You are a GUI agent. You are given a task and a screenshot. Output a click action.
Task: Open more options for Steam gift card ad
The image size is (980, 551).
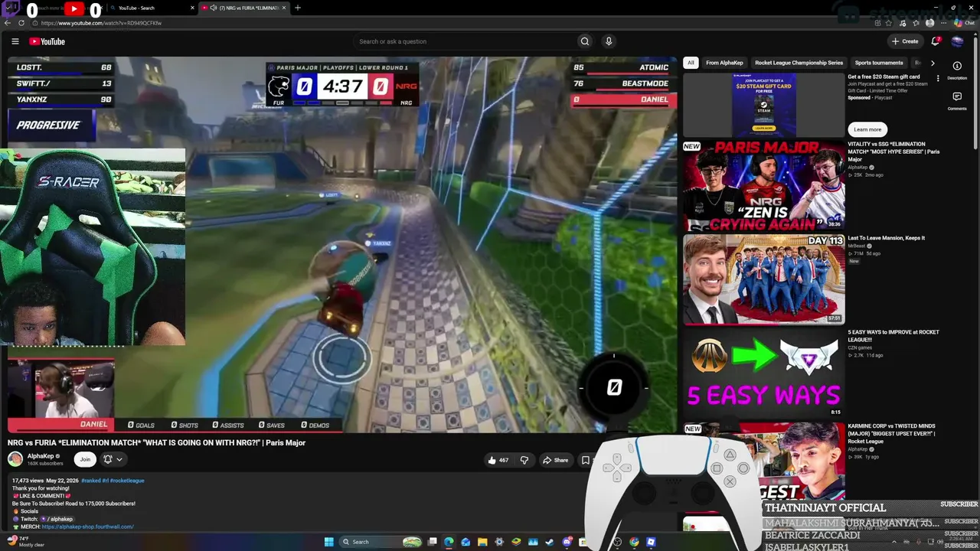[x=938, y=78]
